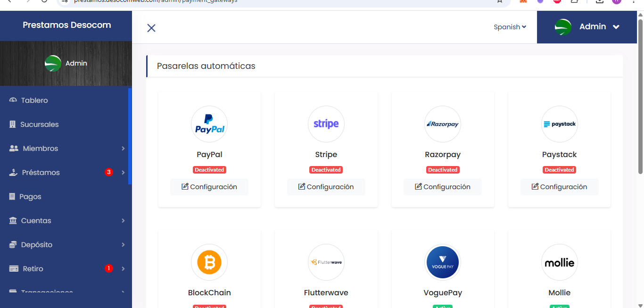Screen dimensions: 644x308
Task: Click the VoguePay logo icon
Action: [443, 262]
